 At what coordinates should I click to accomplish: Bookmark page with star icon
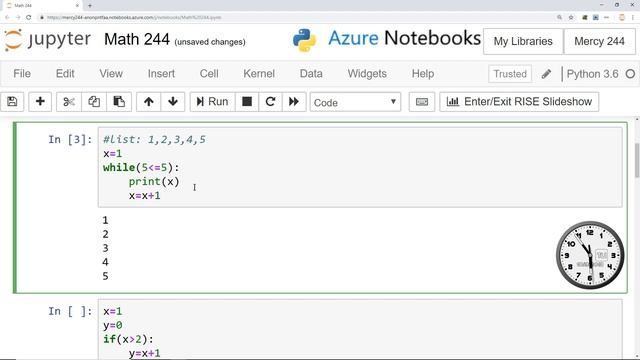(571, 18)
